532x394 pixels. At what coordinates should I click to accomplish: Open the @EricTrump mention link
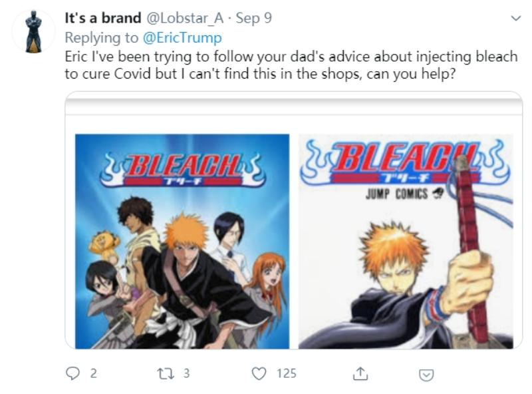(182, 37)
